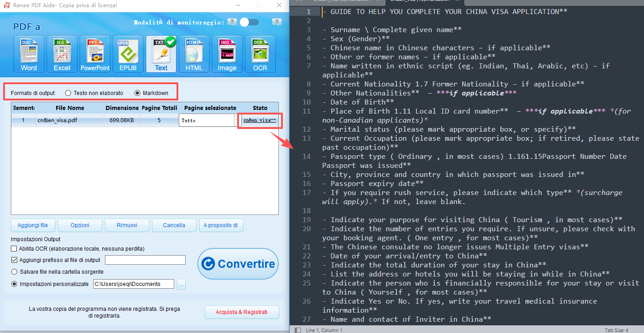Viewport: 644px width, 333px height.
Task: Click Acquista & Registrati to register
Action: 242,312
